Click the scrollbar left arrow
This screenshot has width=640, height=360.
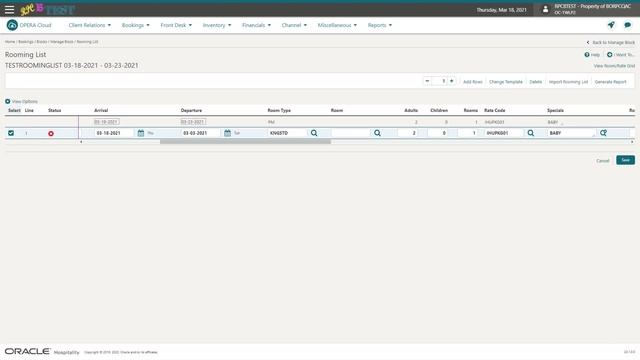81,142
